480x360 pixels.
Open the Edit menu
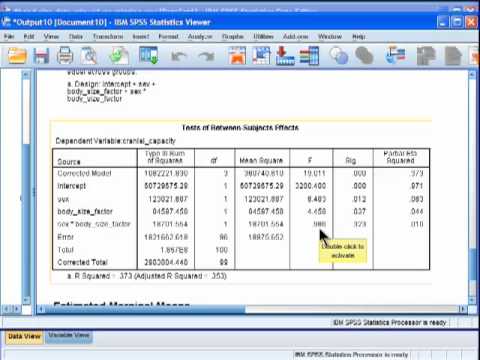point(29,36)
